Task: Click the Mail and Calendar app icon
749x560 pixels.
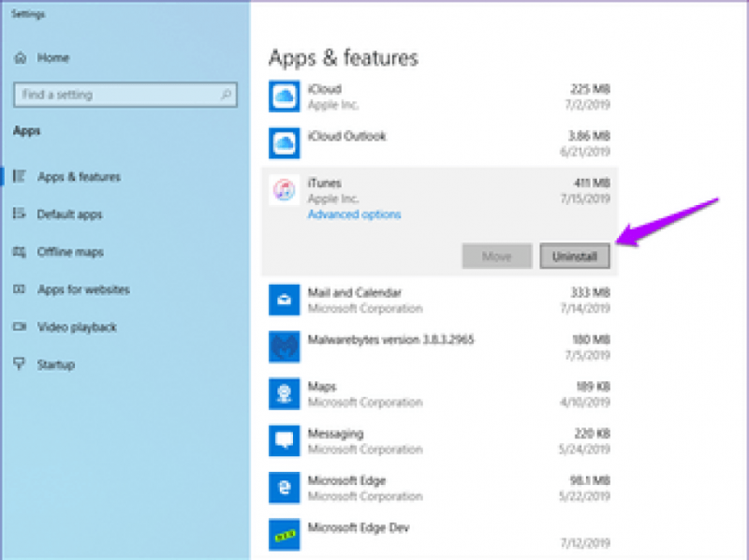Action: [x=285, y=300]
